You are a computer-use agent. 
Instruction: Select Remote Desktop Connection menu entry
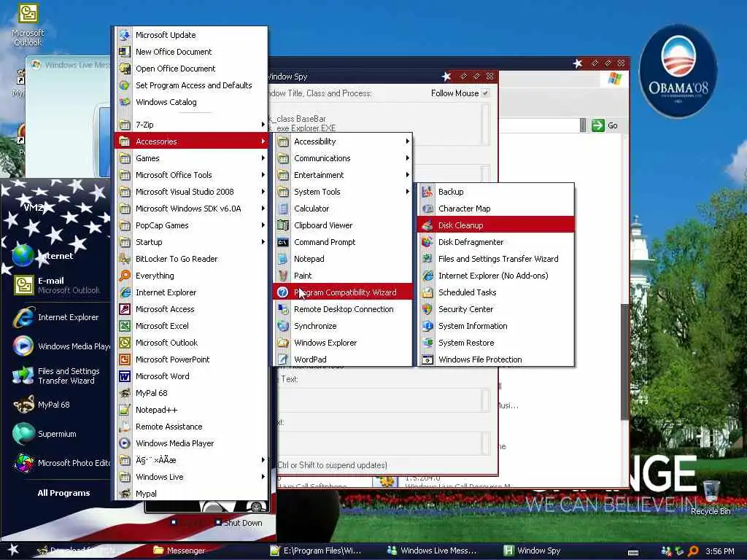pyautogui.click(x=343, y=309)
